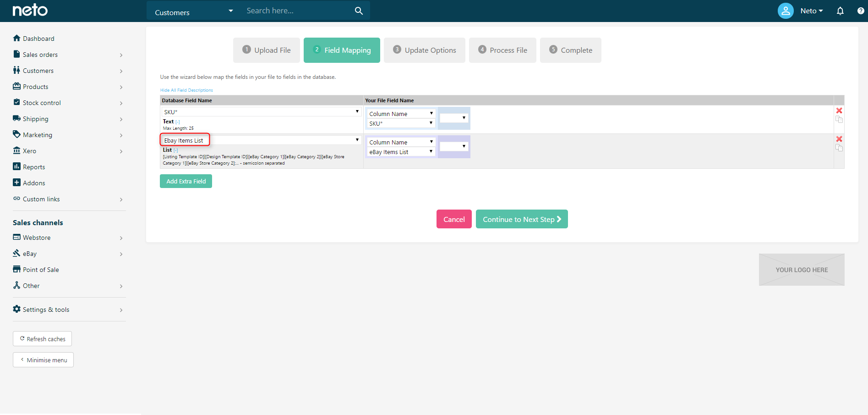Open the SKU* file field dropdown

point(401,123)
